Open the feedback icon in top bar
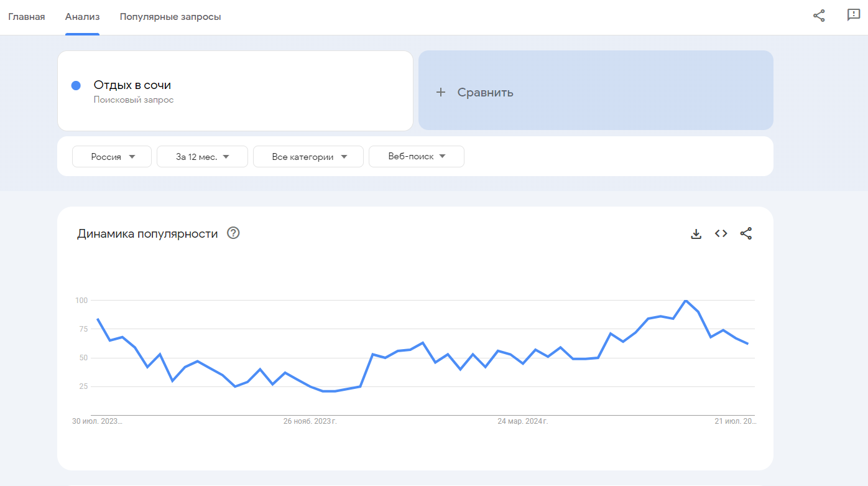Image resolution: width=868 pixels, height=486 pixels. pyautogui.click(x=854, y=16)
